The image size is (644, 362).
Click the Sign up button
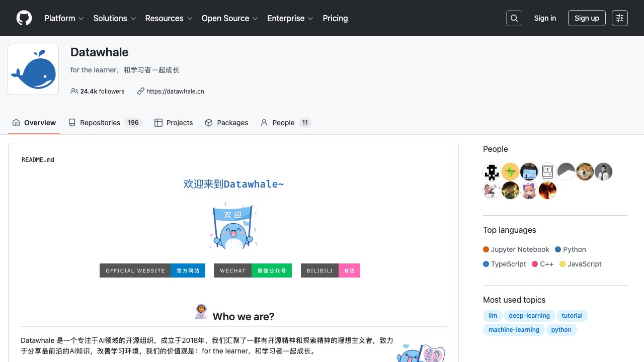click(x=587, y=18)
